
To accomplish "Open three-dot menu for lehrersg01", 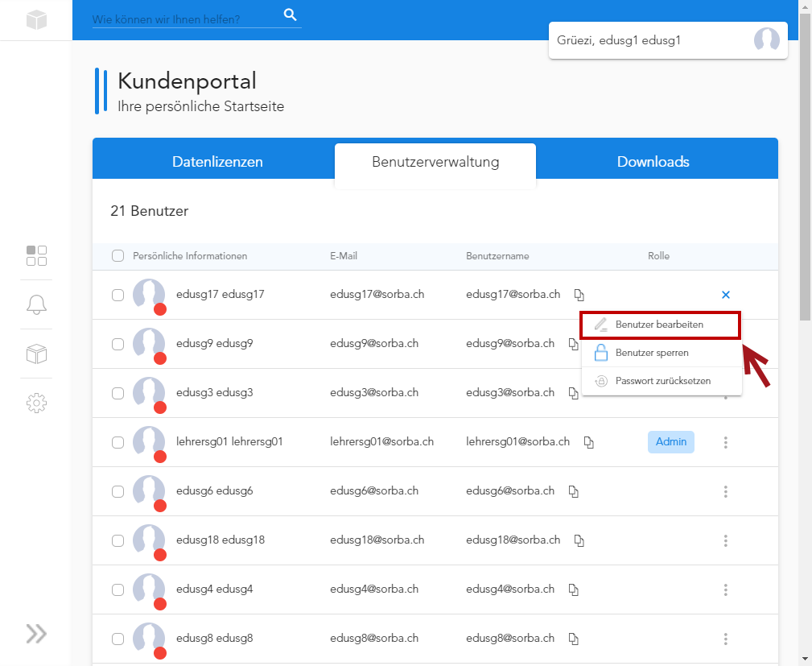I will 726,442.
